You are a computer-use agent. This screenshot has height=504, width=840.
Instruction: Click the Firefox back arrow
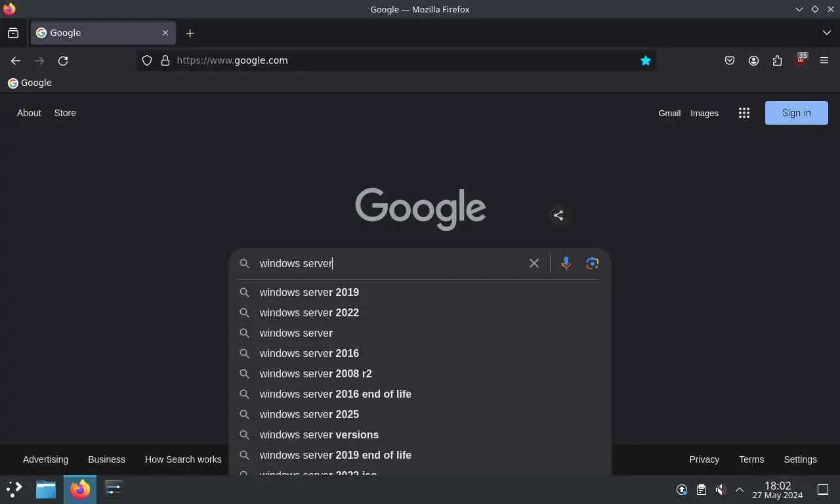coord(16,60)
